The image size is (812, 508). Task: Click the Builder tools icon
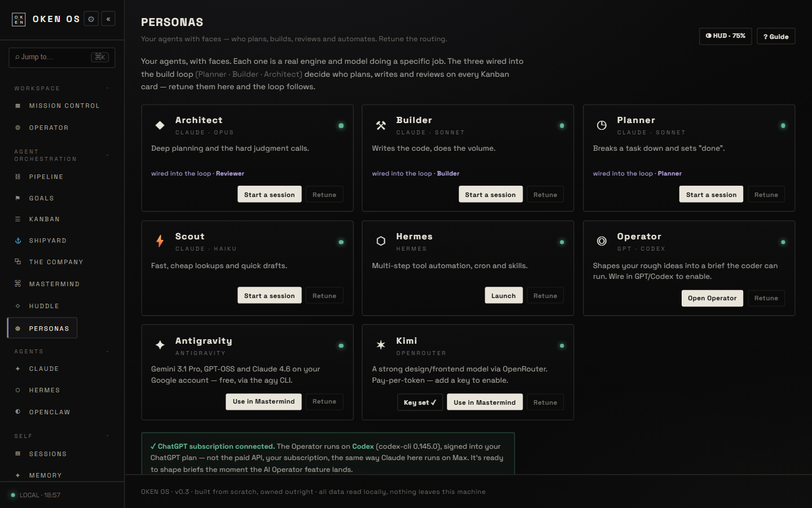[x=381, y=125]
